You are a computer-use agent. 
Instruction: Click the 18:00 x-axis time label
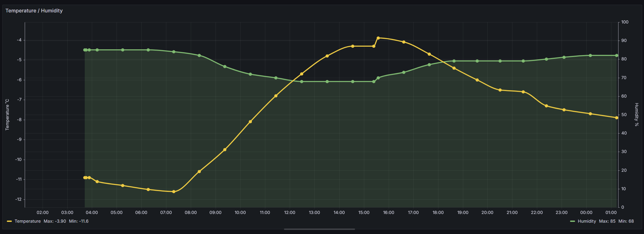pos(438,212)
